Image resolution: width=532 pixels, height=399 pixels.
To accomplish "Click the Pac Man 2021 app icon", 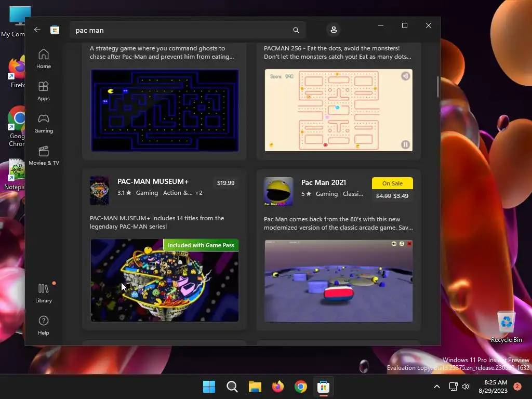I will [x=278, y=191].
